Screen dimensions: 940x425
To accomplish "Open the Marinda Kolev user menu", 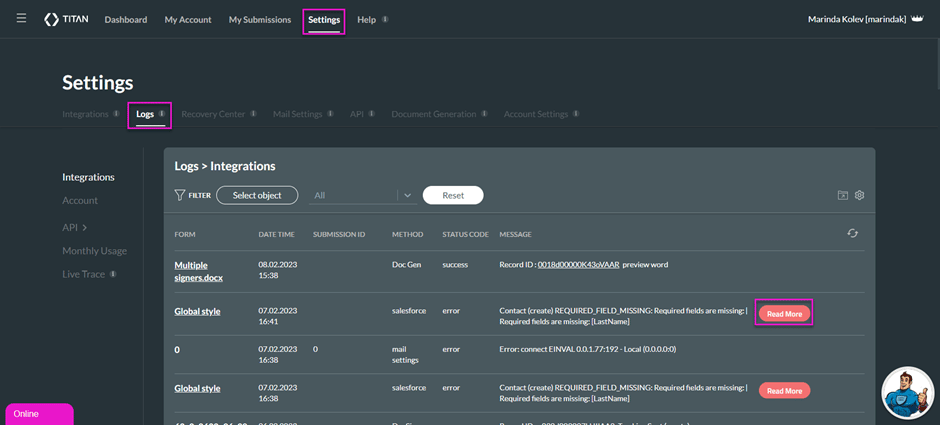I will click(856, 20).
